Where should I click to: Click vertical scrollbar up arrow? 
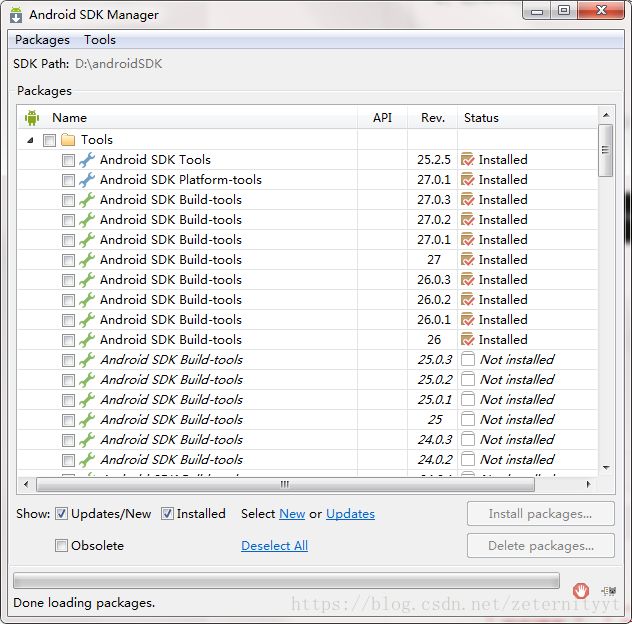pos(606,115)
